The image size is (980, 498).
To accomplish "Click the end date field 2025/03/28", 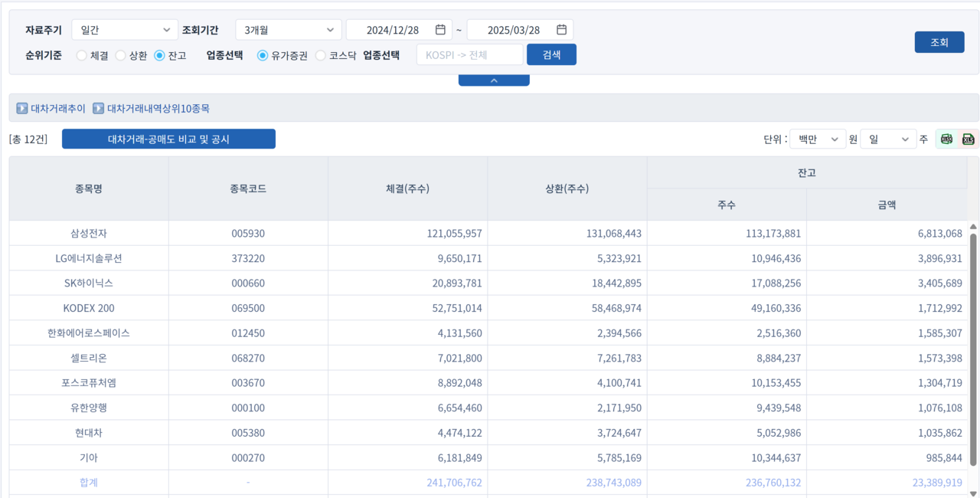I will 520,30.
